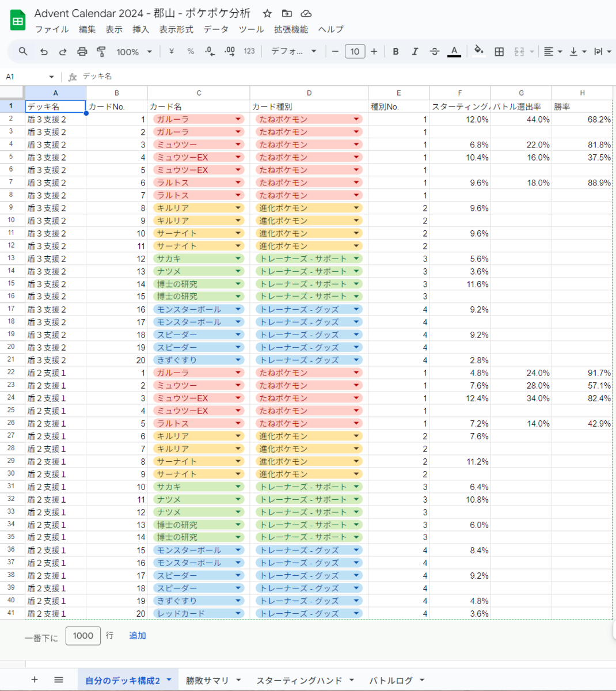Click the A1 name box
Screen dimensions: 616x691
pos(30,77)
